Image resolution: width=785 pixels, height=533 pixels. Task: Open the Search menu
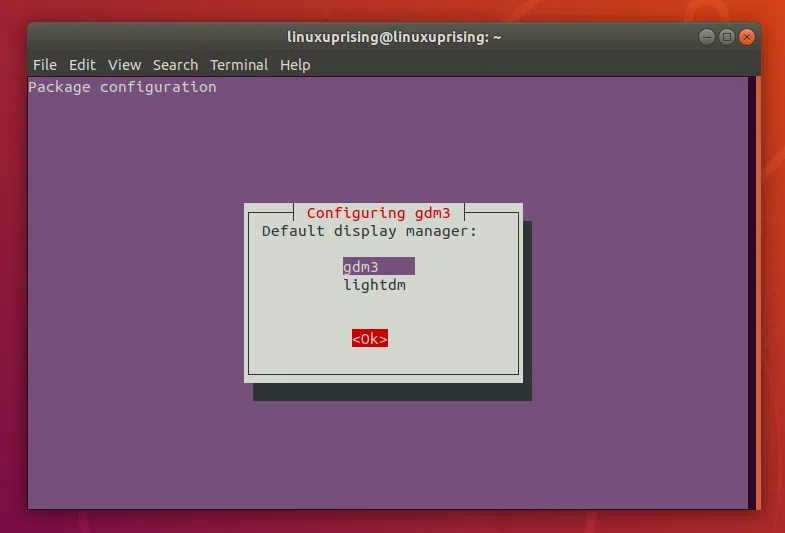175,65
